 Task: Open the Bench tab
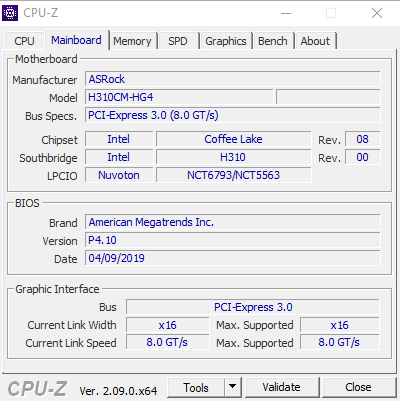[273, 41]
